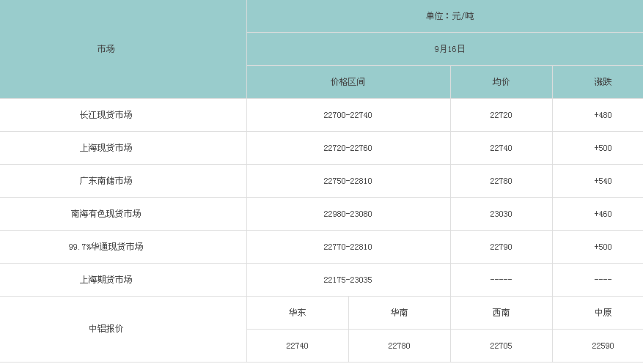Click the 单位:元/吨 header cell
643x364 pixels.
[450, 16]
